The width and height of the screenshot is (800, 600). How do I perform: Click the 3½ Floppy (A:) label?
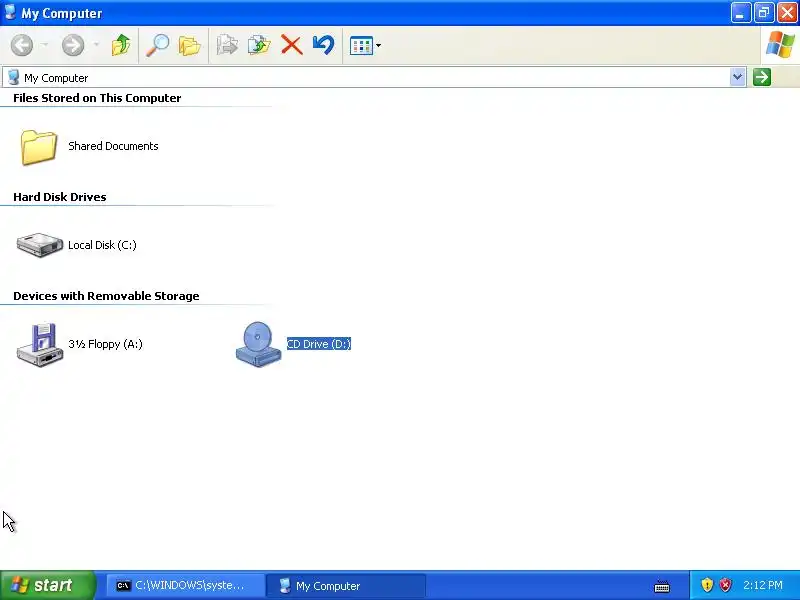(x=105, y=344)
